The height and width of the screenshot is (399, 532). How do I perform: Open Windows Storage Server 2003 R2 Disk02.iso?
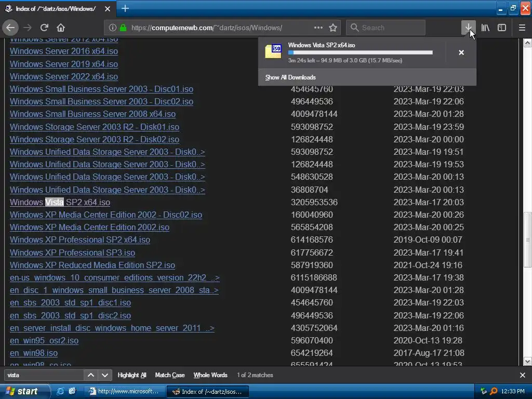[x=95, y=139]
